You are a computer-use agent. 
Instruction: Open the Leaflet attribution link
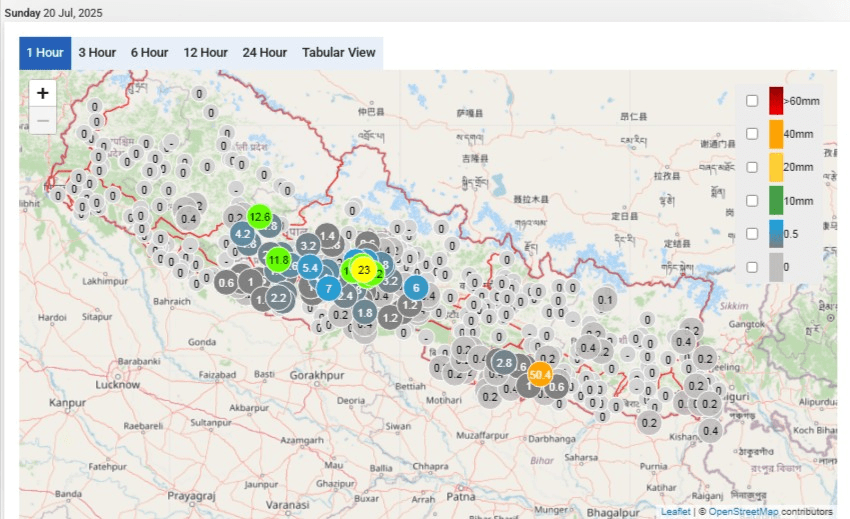675,511
